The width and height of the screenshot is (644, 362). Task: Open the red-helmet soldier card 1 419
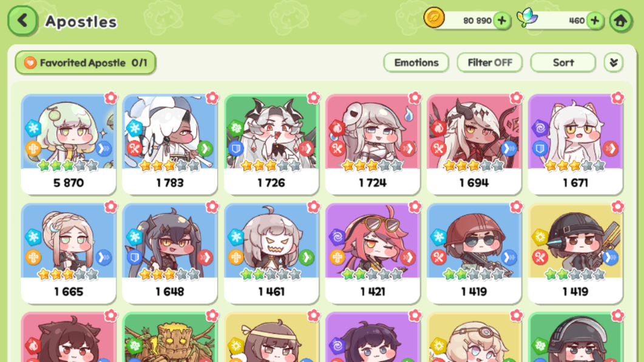coord(474,253)
